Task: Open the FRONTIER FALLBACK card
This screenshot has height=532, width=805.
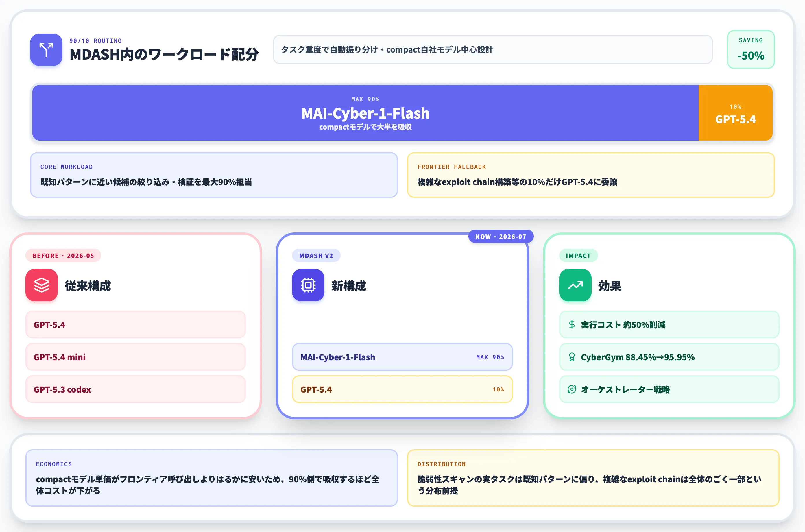Action: click(x=591, y=175)
